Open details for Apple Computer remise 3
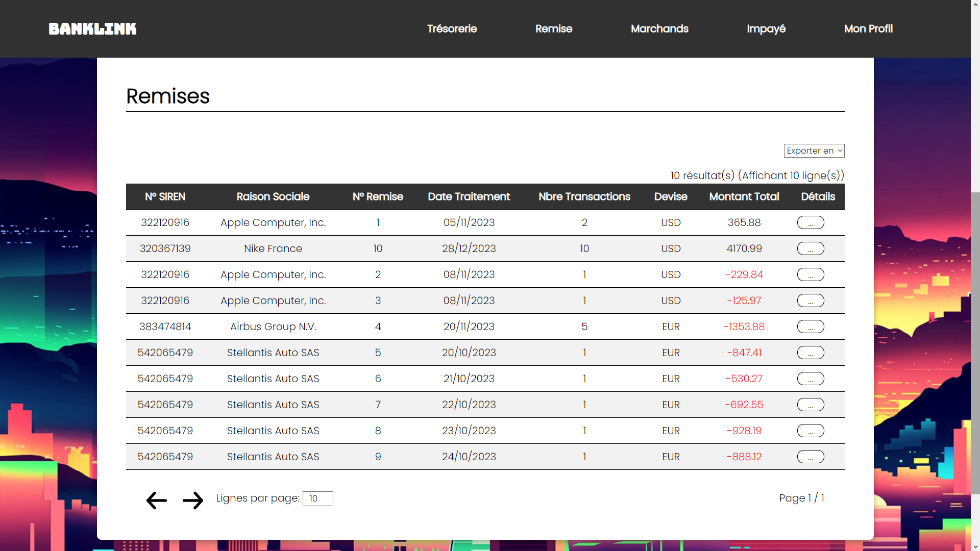 pos(811,300)
